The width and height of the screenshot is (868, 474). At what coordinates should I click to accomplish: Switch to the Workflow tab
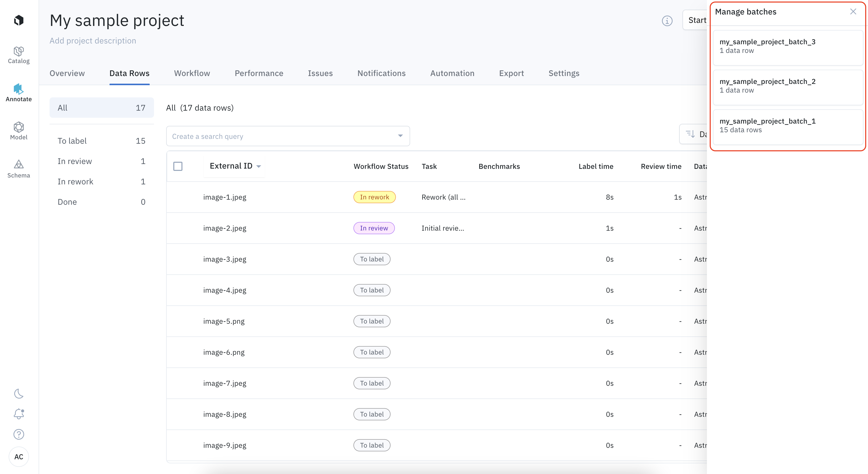[x=192, y=73]
